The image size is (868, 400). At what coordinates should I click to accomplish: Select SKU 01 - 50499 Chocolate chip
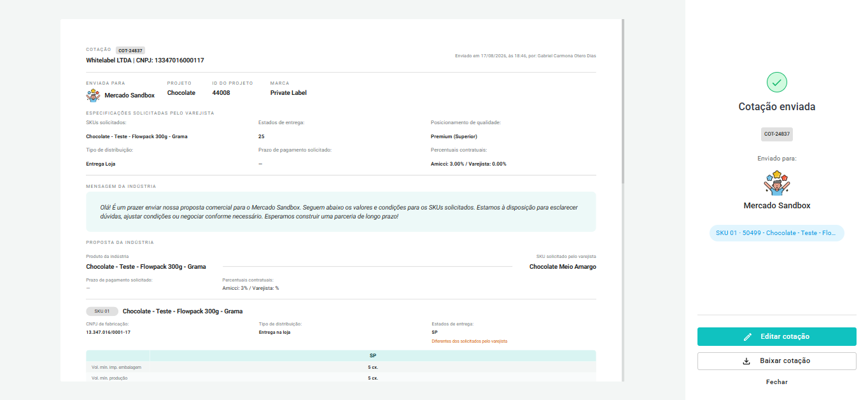(777, 233)
